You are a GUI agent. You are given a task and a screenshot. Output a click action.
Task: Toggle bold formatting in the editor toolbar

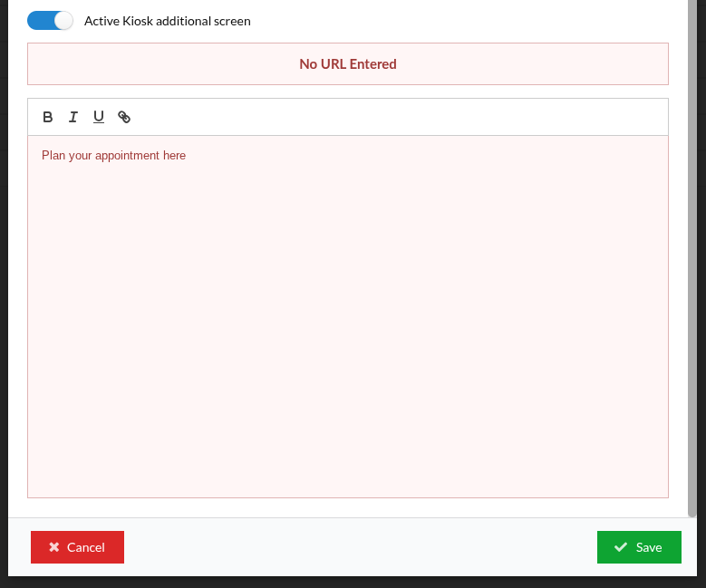point(48,117)
